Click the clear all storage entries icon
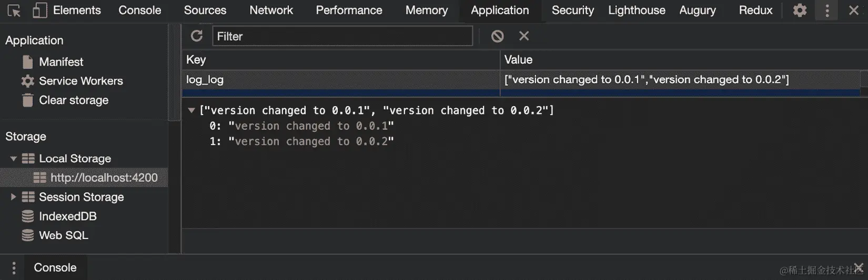This screenshot has height=280, width=868. point(497,36)
